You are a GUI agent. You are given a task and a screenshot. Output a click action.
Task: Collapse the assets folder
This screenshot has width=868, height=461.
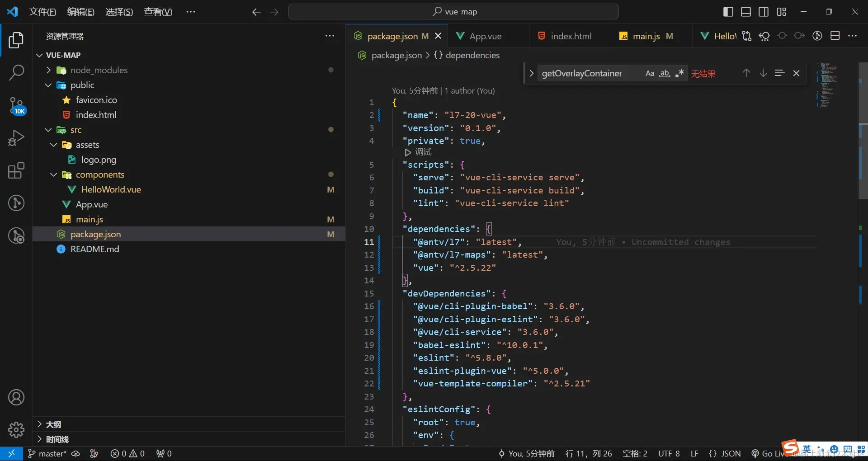54,145
